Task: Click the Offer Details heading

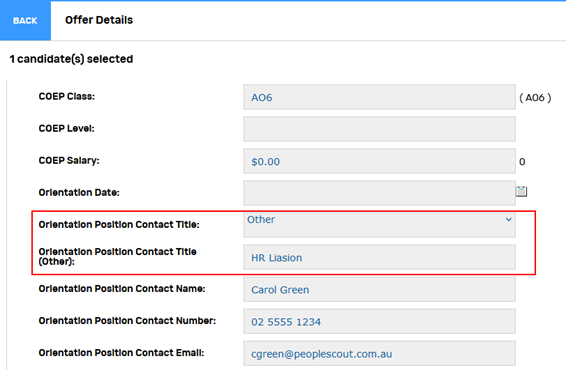Action: (99, 20)
